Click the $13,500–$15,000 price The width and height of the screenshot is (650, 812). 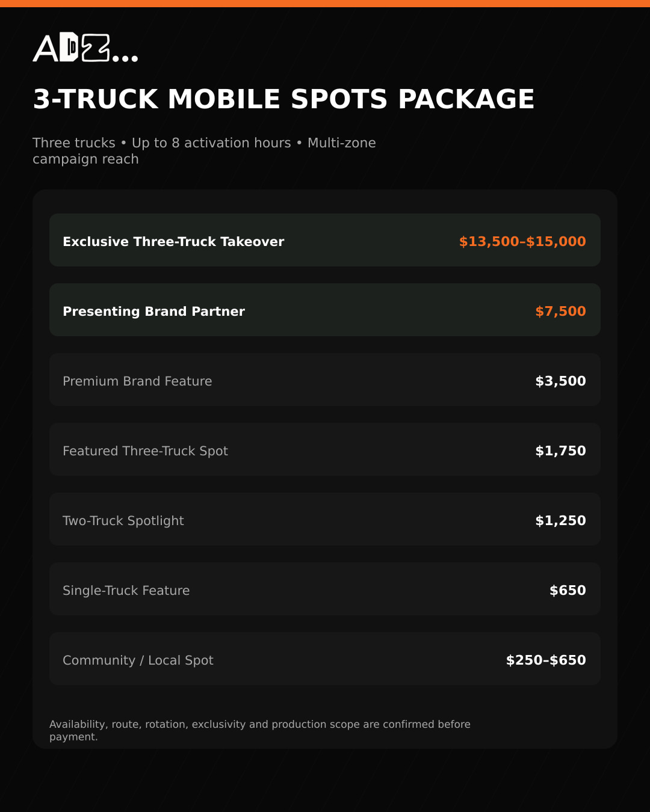coord(522,241)
